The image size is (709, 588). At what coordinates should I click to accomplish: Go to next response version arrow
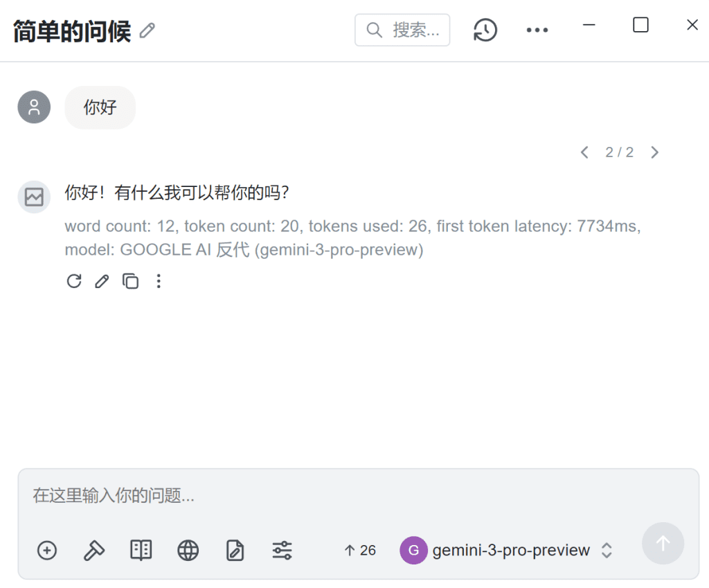point(654,152)
